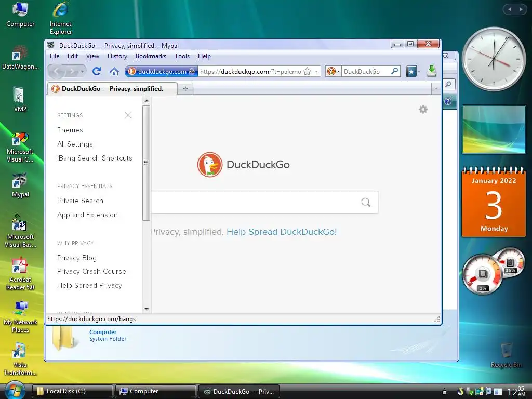This screenshot has width=532, height=399.
Task: Open the Edit menu
Action: pos(72,56)
